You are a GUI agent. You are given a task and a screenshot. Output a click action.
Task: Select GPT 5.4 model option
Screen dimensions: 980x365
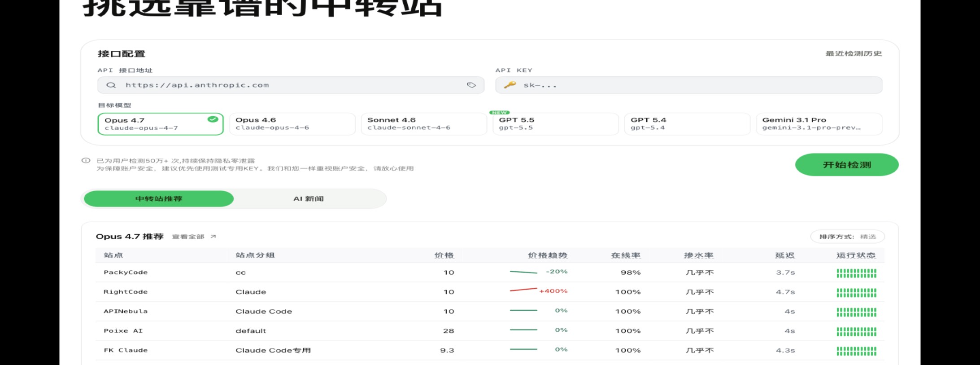point(687,124)
